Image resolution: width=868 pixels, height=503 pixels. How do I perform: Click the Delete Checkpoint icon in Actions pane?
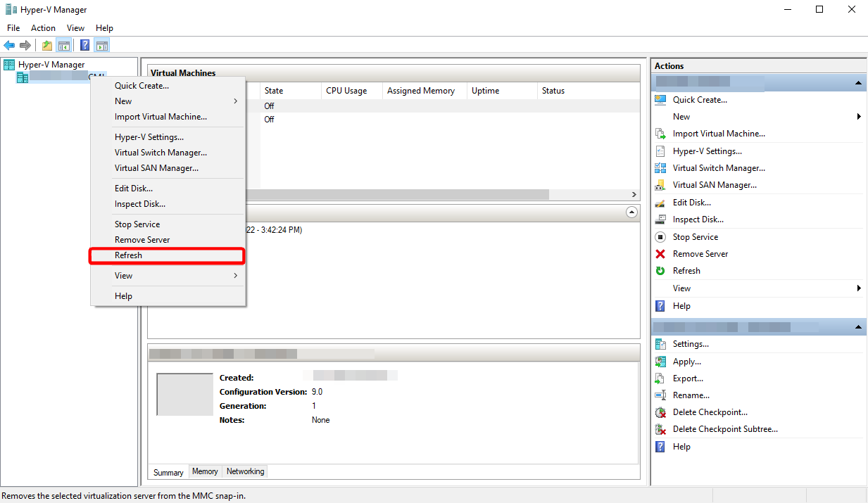coord(660,412)
